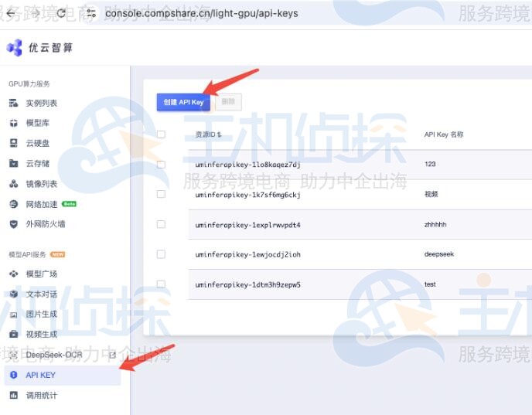Reload the page with browser refresh
The height and width of the screenshot is (415, 532).
pyautogui.click(x=61, y=13)
